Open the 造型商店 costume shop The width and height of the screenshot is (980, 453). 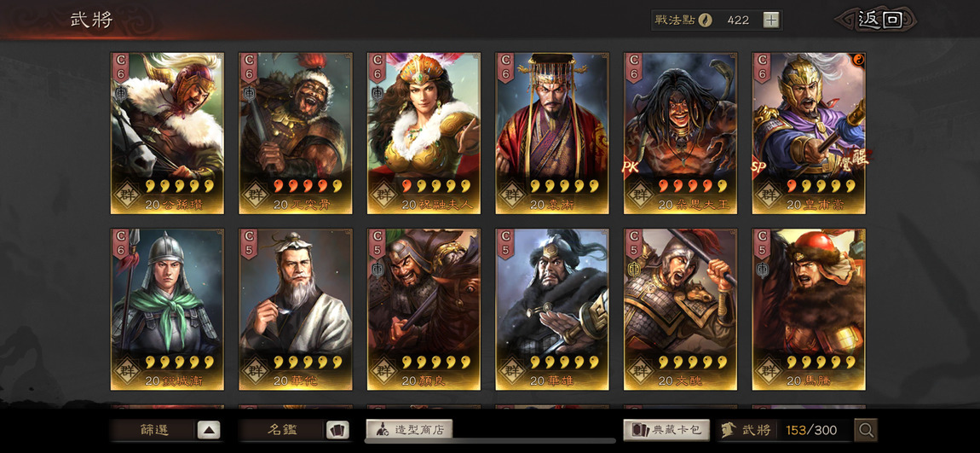[409, 429]
